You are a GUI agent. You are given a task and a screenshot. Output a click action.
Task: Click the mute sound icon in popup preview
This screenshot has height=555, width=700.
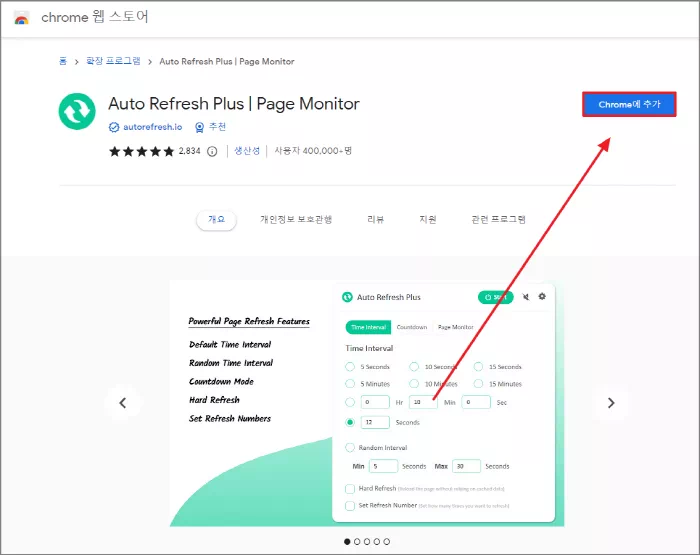click(x=526, y=297)
